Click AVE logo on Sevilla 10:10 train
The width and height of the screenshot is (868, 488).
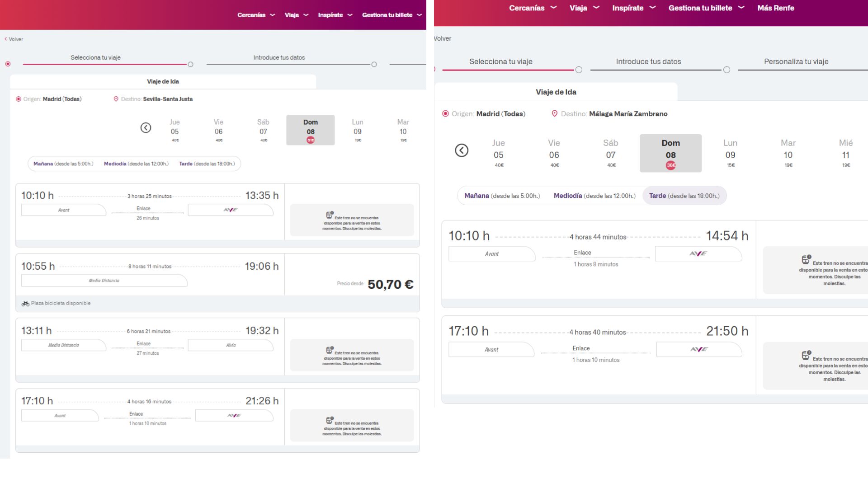231,210
